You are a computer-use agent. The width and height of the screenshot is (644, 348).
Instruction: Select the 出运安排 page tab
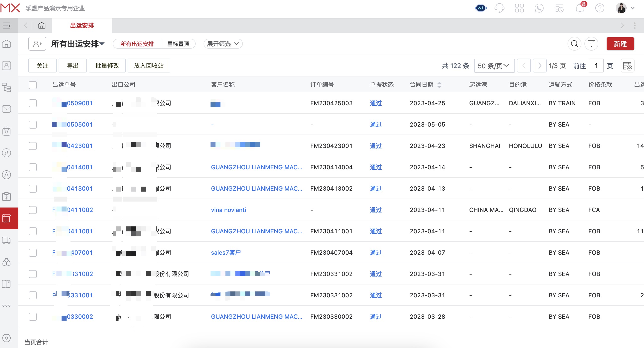click(x=82, y=26)
